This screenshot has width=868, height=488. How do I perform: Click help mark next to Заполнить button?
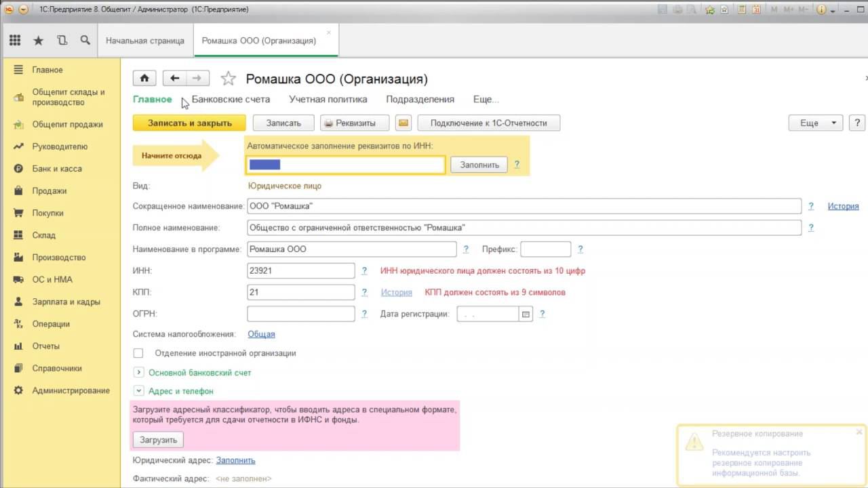517,165
